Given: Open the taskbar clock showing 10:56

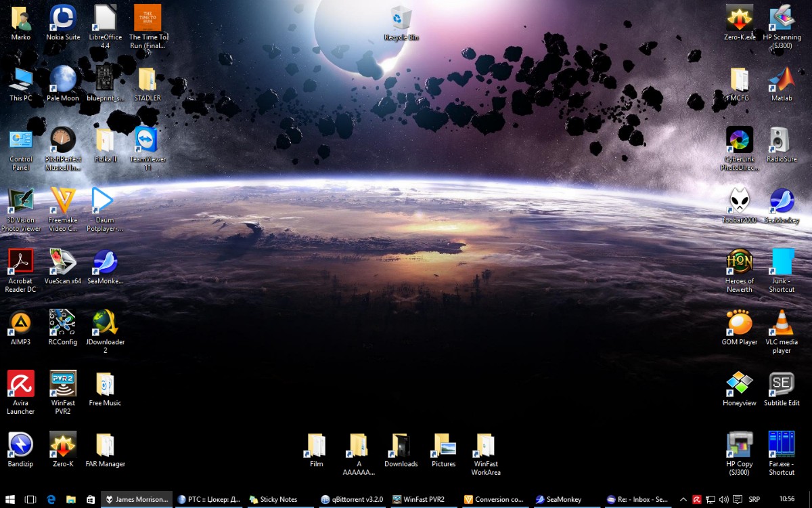Looking at the screenshot, I should tap(787, 499).
